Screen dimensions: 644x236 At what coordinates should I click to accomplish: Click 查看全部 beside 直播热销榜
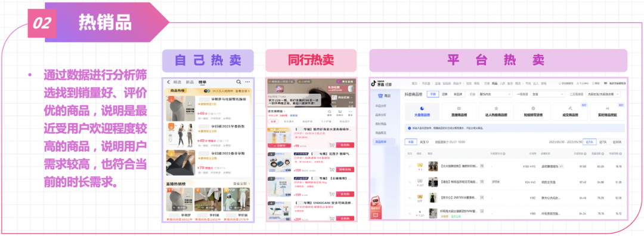tap(241, 183)
